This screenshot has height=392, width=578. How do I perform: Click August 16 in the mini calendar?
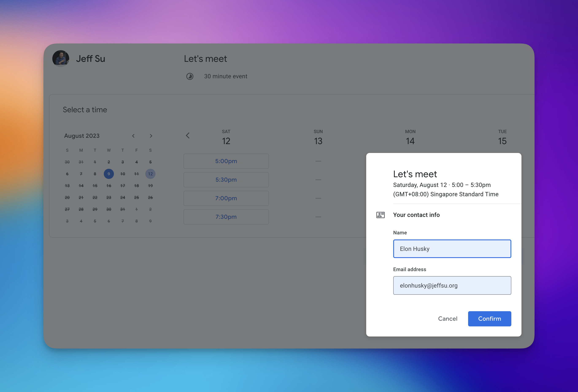tap(109, 186)
